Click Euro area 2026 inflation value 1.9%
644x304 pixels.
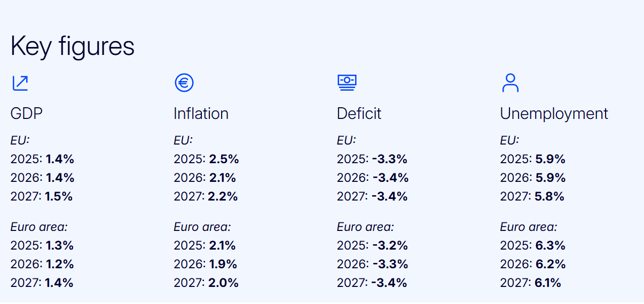click(223, 264)
